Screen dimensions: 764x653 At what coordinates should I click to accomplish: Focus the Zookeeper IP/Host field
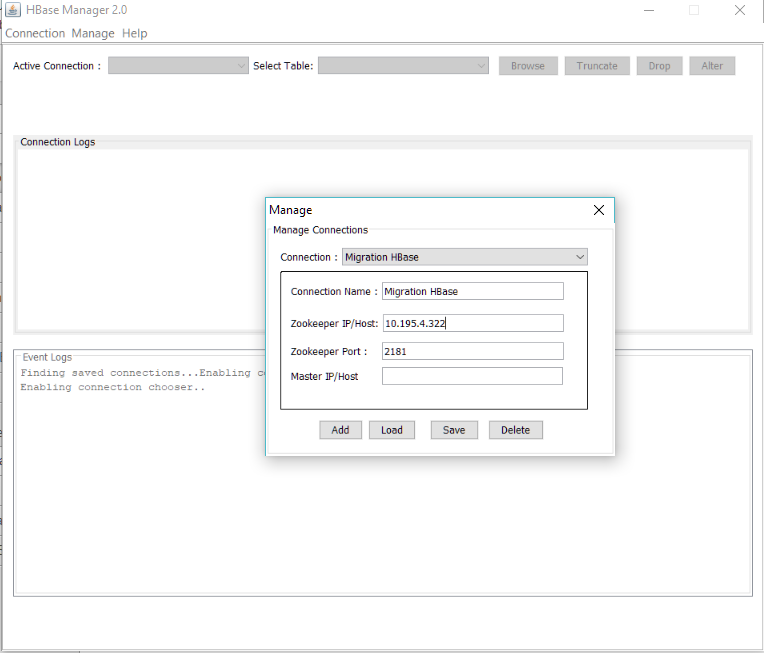pyautogui.click(x=473, y=323)
